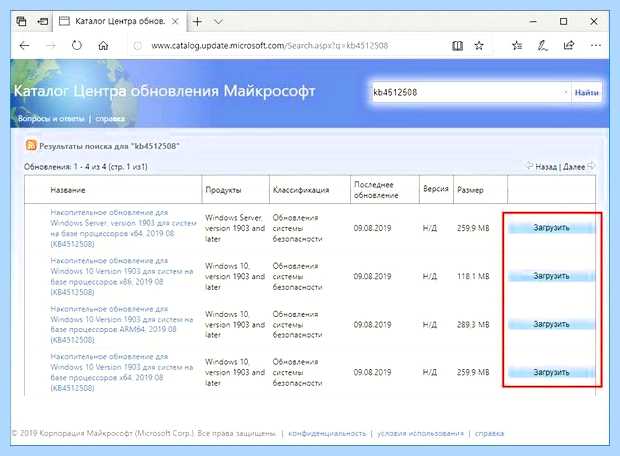
Task: Open условия использования footer link
Action: [420, 433]
